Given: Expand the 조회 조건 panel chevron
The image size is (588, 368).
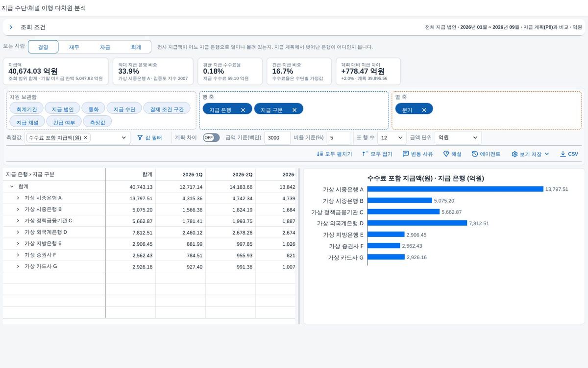Looking at the screenshot, I should [11, 27].
